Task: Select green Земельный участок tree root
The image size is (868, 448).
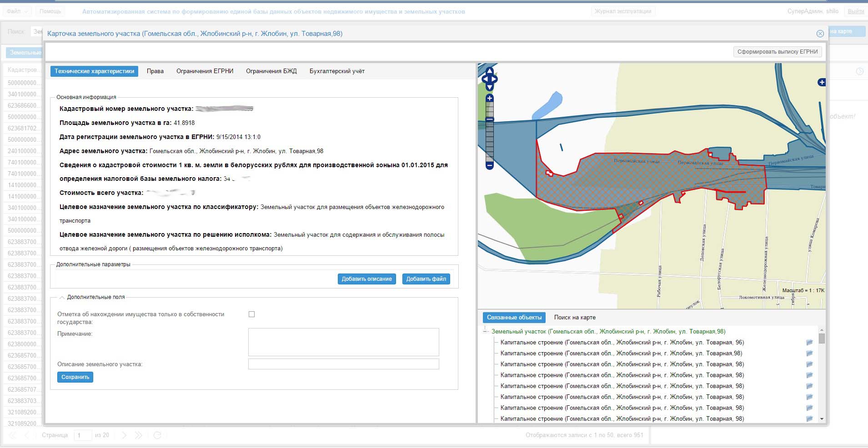Action: 608,332
